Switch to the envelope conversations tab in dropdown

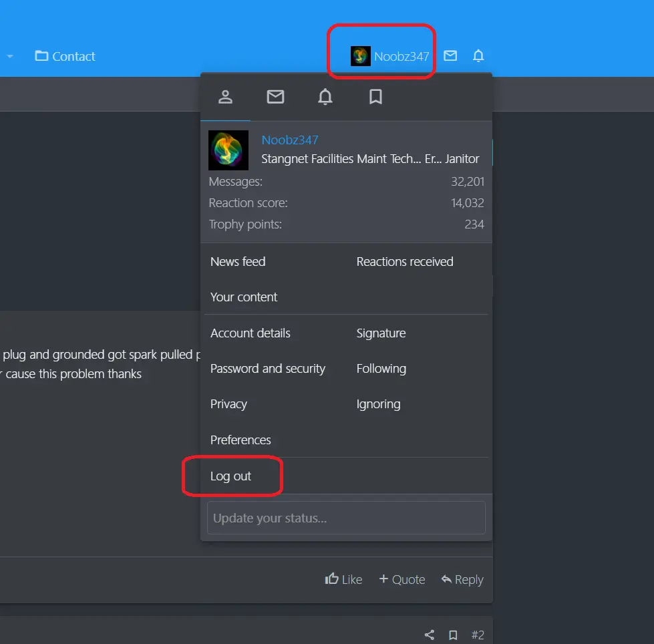tap(275, 97)
